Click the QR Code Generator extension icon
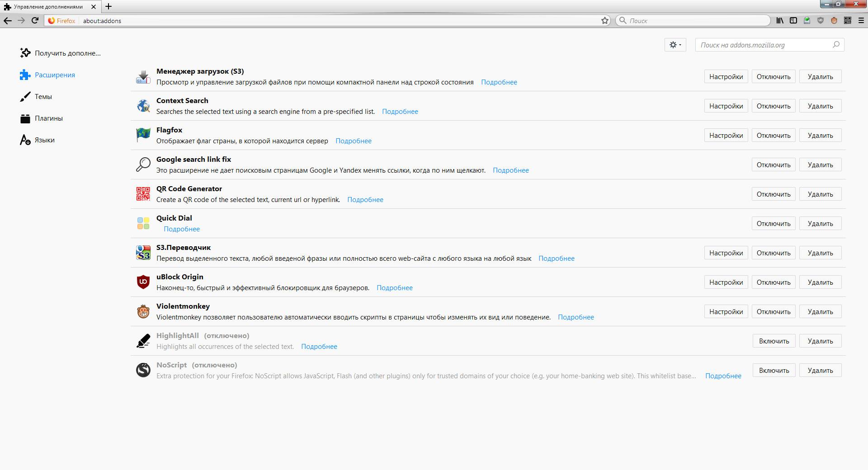The height and width of the screenshot is (470, 868). pos(143,194)
